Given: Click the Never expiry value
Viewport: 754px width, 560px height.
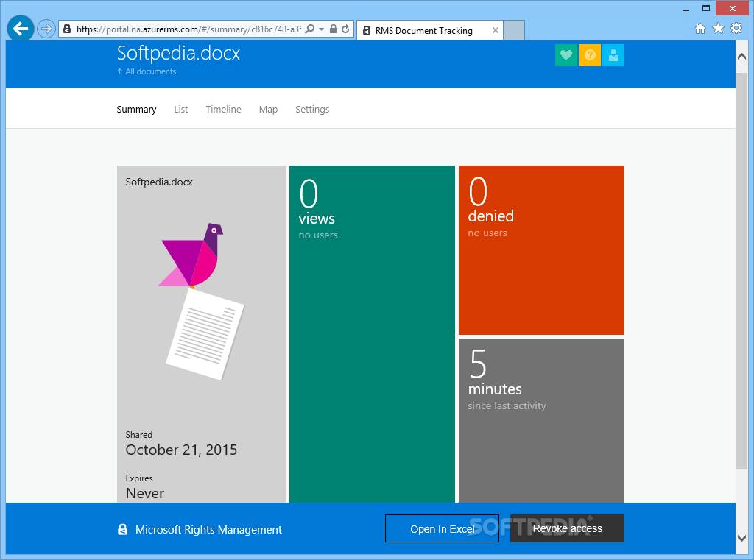Looking at the screenshot, I should point(145,493).
